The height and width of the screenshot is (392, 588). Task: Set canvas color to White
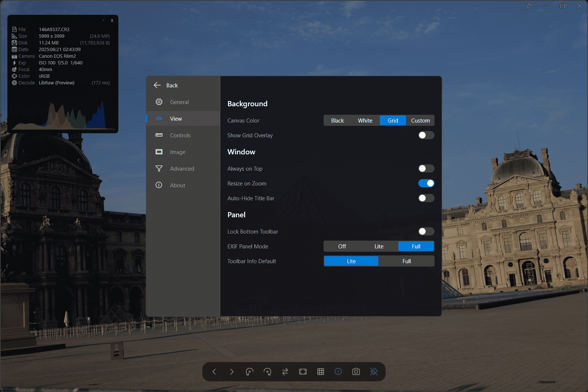(365, 121)
